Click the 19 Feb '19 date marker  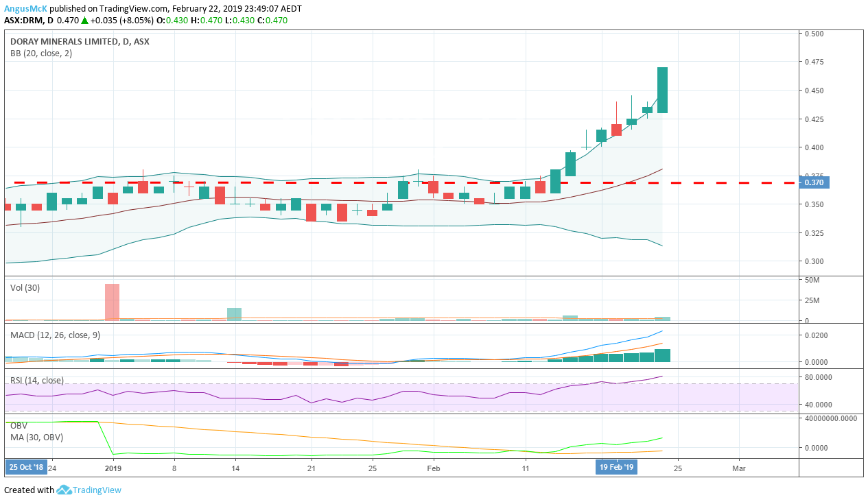pyautogui.click(x=616, y=468)
